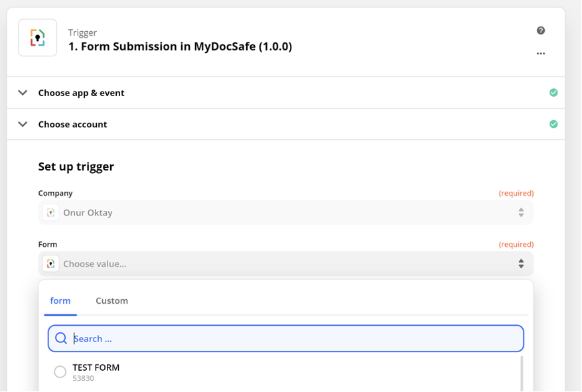Open the help question mark icon
The image size is (582, 392).
click(541, 31)
